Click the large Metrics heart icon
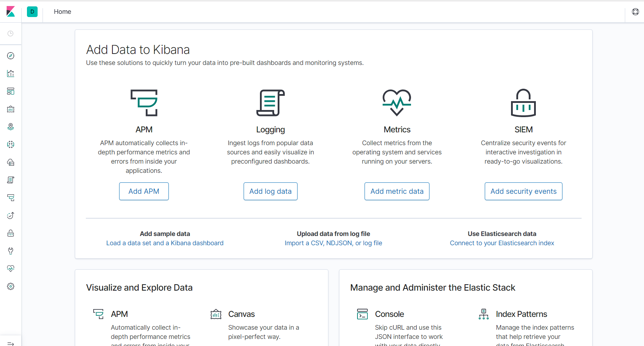644x346 pixels. click(397, 103)
